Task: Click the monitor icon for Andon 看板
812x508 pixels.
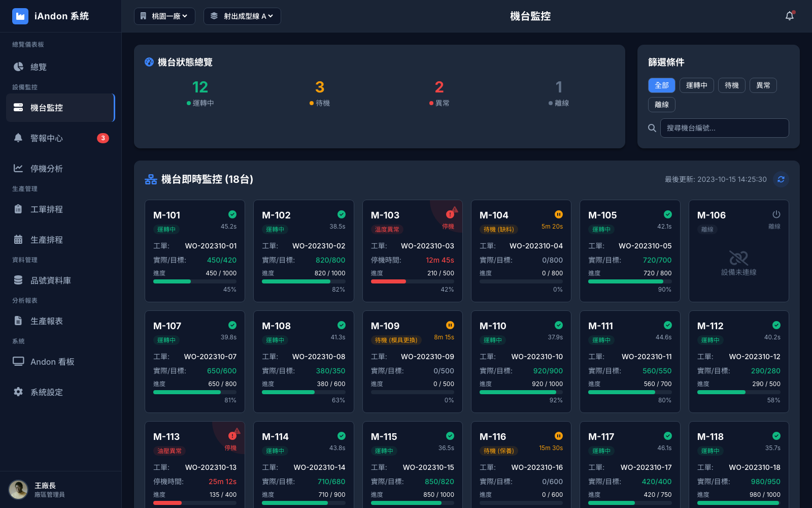Action: click(18, 361)
